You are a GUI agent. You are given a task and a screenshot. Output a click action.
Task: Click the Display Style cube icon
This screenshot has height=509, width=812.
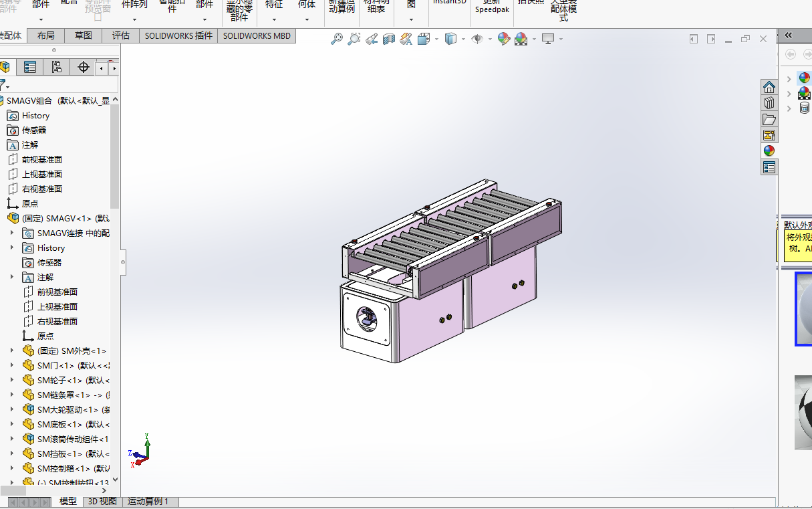[451, 39]
